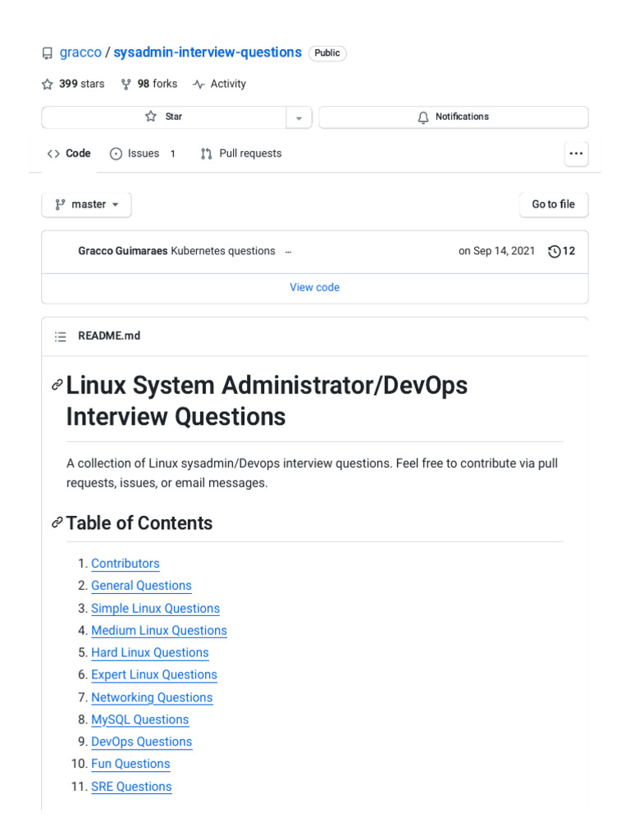Click the forks icon beside 98 forks
Screen dimensions: 630x840
tap(126, 84)
